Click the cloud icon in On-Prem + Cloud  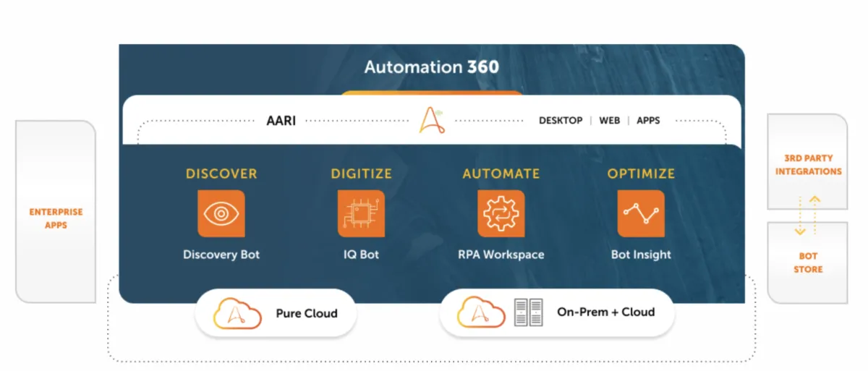(x=481, y=312)
